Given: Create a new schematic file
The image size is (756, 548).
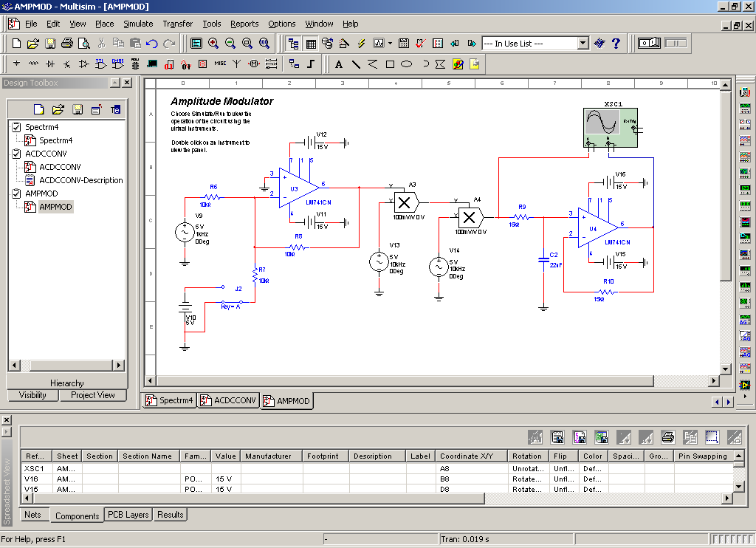Looking at the screenshot, I should pyautogui.click(x=16, y=44).
